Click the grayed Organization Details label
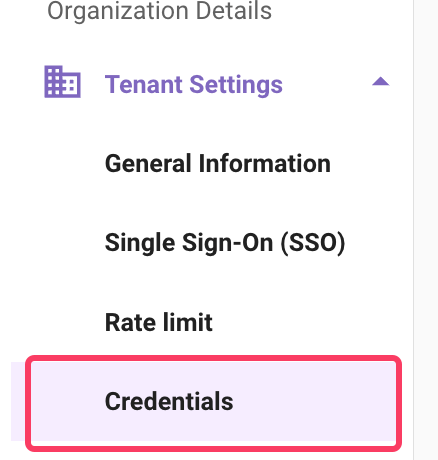 tap(159, 11)
